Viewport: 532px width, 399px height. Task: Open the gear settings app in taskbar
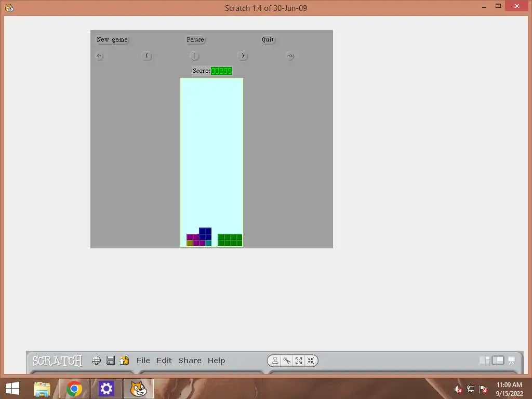[106, 389]
